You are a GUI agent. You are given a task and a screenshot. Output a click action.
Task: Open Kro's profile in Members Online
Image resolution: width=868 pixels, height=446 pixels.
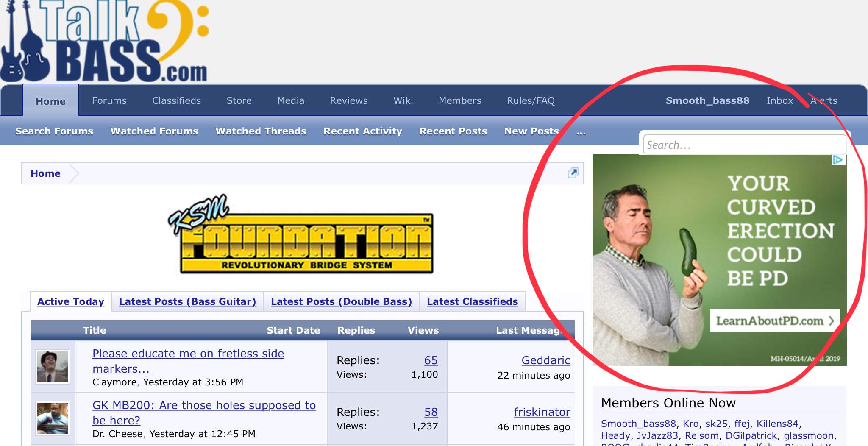[x=690, y=424]
